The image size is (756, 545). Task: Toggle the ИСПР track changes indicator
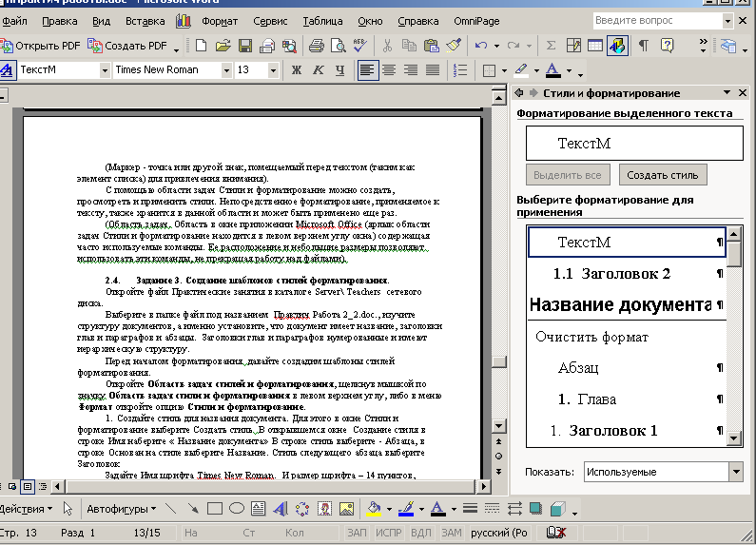[x=389, y=533]
